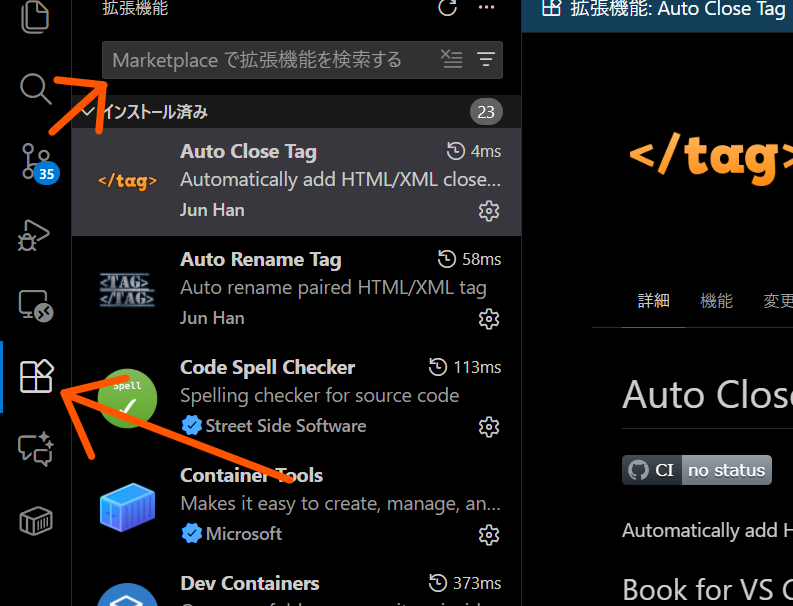Viewport: 793px width, 606px height.
Task: Open the extension filter menu
Action: pyautogui.click(x=486, y=59)
